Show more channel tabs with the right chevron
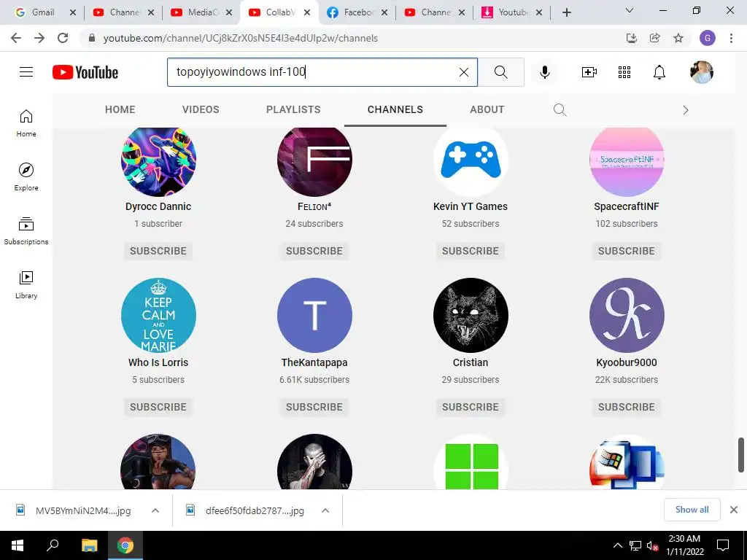This screenshot has width=747, height=560. [x=686, y=110]
